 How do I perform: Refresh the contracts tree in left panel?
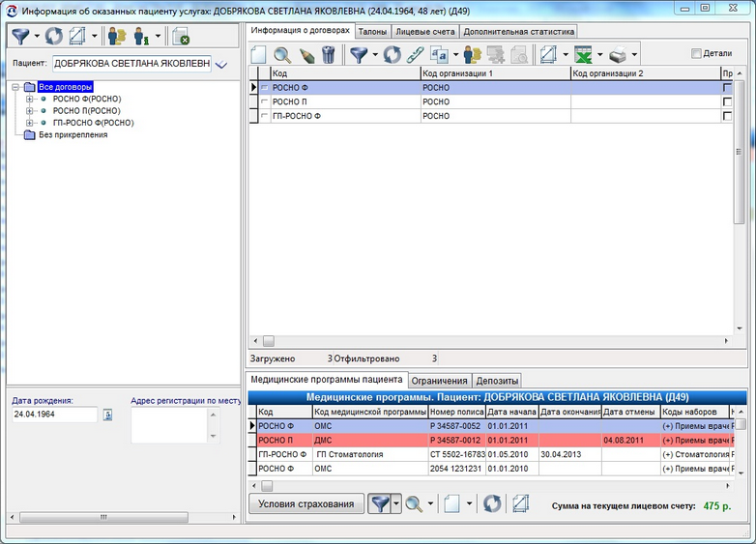point(54,36)
